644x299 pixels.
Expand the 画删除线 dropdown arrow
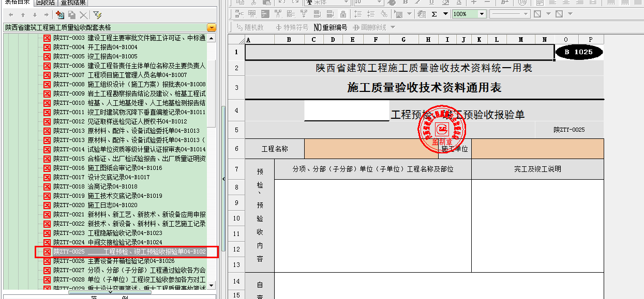393,27
